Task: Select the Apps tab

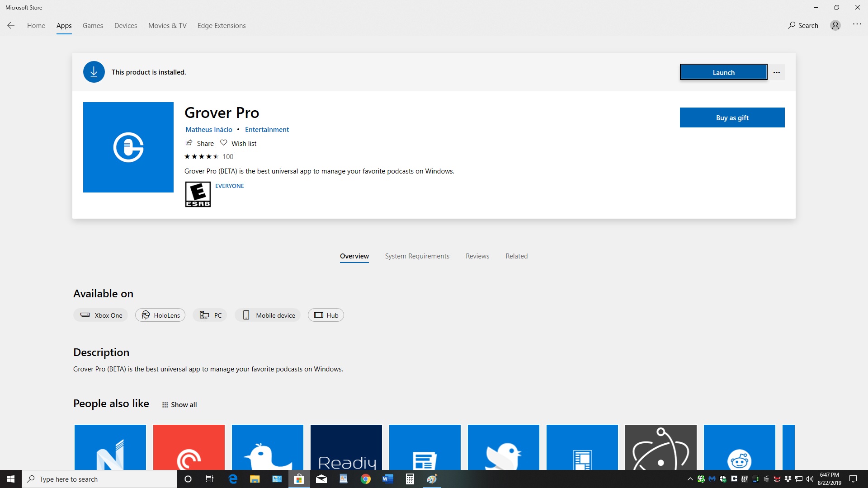Action: (64, 26)
